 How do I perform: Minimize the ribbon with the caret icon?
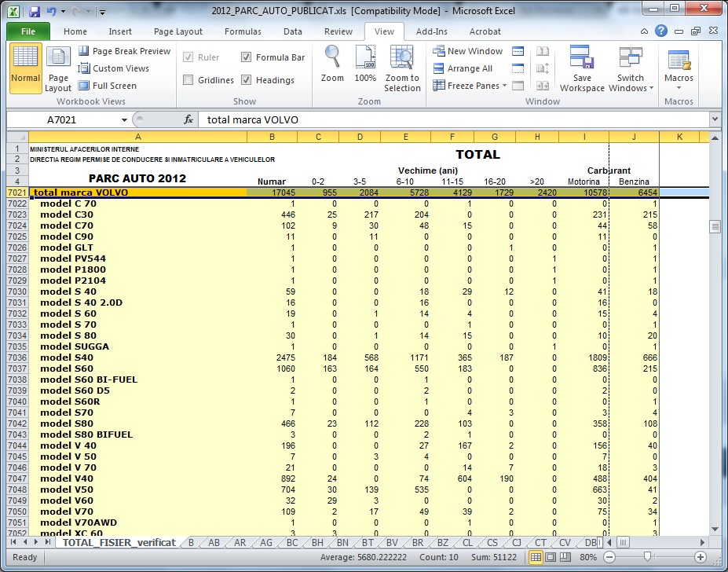tap(645, 31)
